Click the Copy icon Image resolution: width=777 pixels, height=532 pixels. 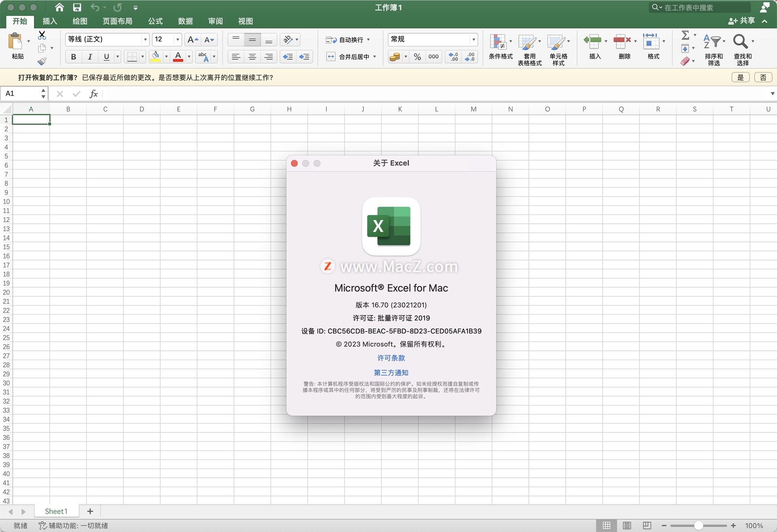[x=42, y=48]
